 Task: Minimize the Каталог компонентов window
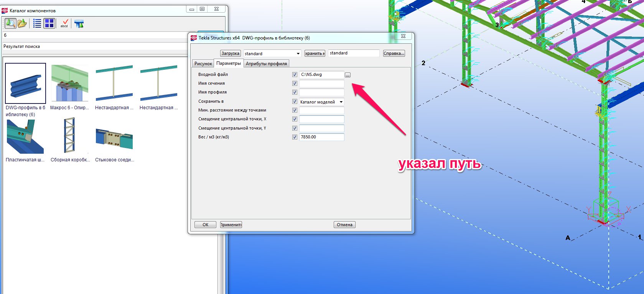pyautogui.click(x=192, y=9)
